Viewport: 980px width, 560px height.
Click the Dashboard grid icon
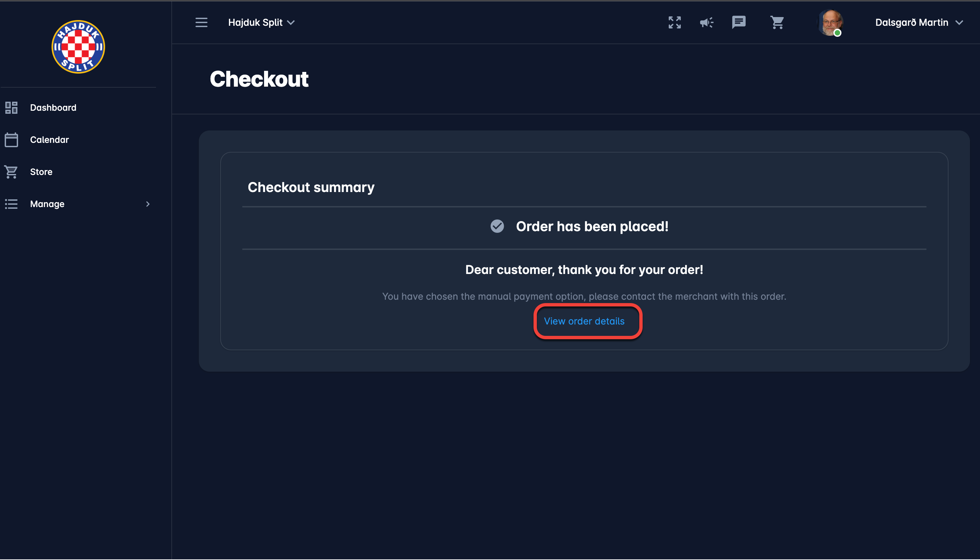(x=11, y=108)
